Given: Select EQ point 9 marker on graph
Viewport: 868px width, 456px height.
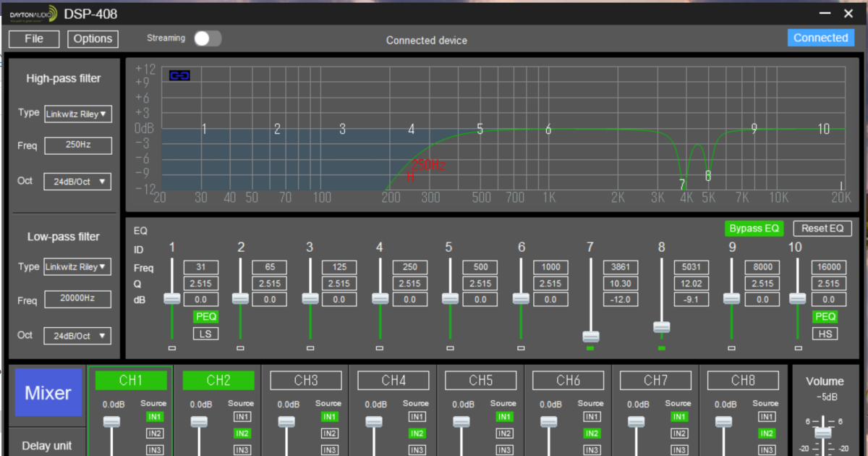Looking at the screenshot, I should (x=754, y=129).
